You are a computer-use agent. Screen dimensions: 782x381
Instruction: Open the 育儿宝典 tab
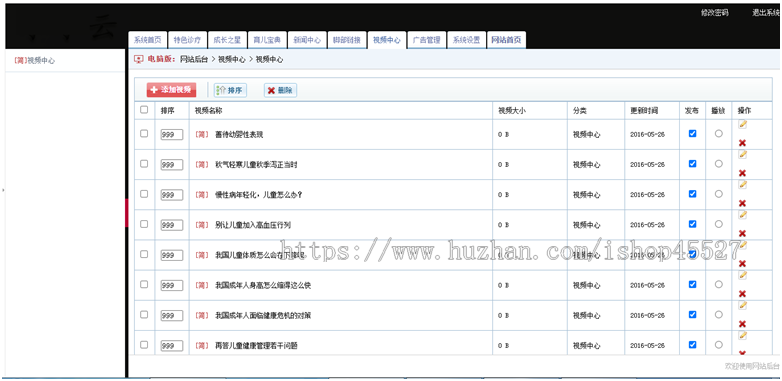(267, 40)
